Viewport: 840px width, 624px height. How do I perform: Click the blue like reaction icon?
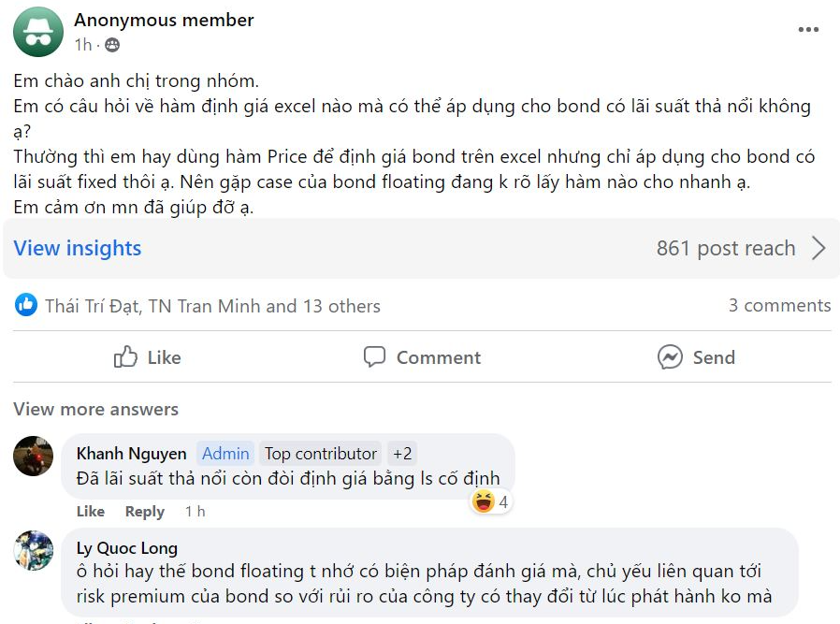tap(27, 305)
